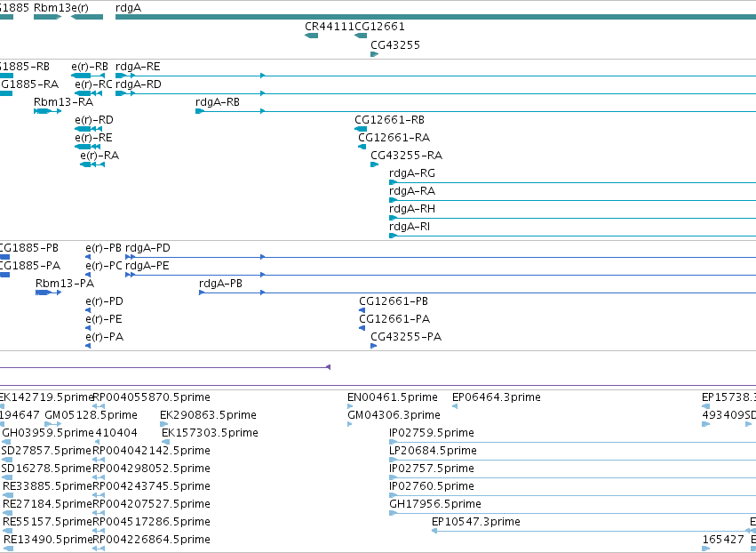Click the IP02757.5prime EST label
Viewport: 756px width, 553px height.
pos(432,469)
